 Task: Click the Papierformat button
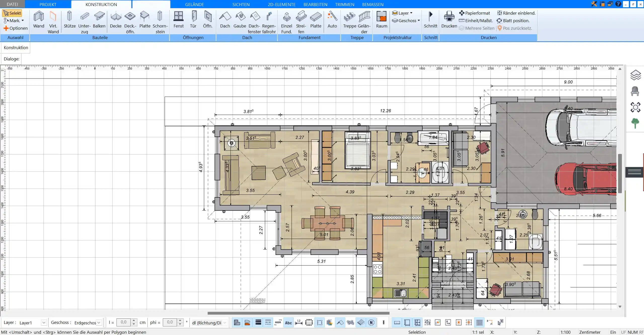[x=474, y=13]
